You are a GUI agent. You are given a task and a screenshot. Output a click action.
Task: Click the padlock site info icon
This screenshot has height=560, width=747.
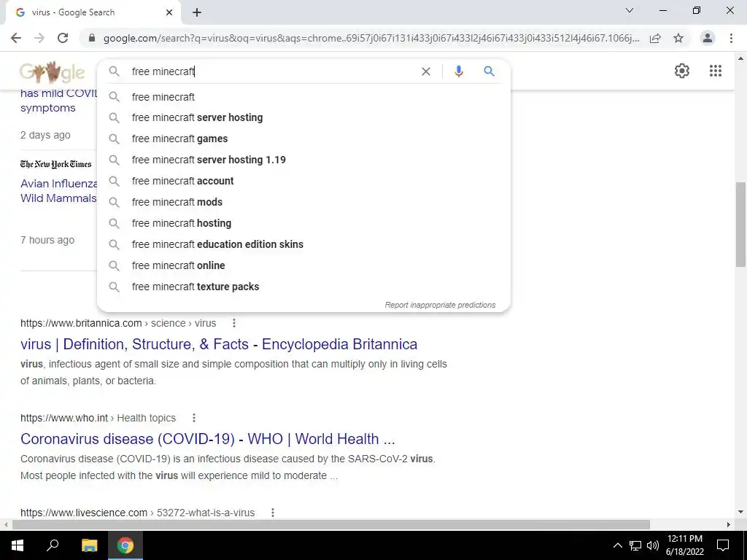coord(92,38)
